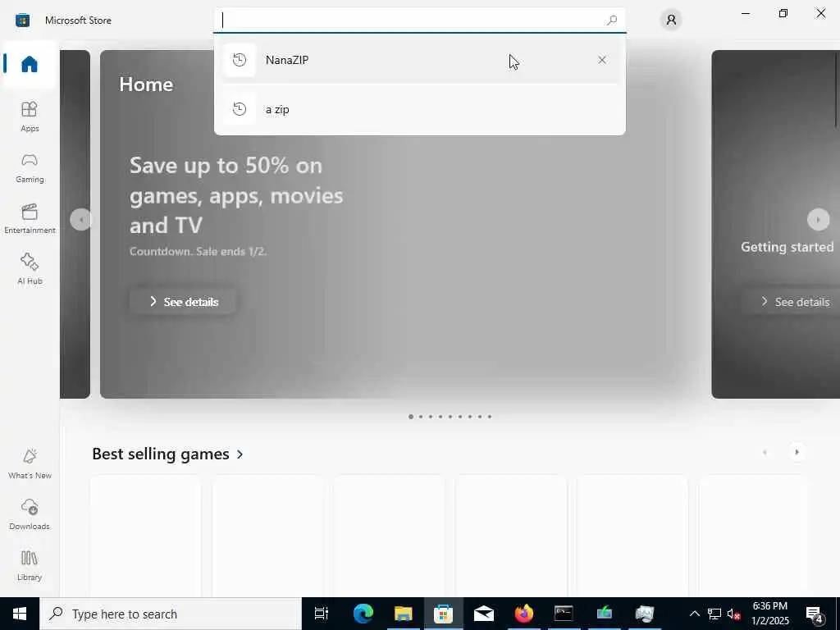This screenshot has width=840, height=630.
Task: Remove NanaZIP from search history
Action: point(601,60)
